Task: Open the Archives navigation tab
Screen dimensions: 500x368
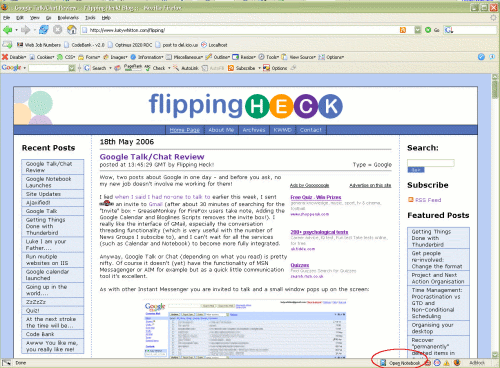Action: (x=254, y=130)
